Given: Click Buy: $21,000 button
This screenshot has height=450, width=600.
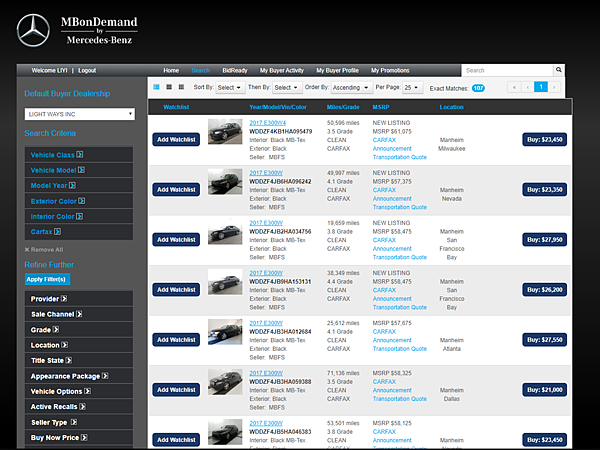Looking at the screenshot, I should (545, 390).
